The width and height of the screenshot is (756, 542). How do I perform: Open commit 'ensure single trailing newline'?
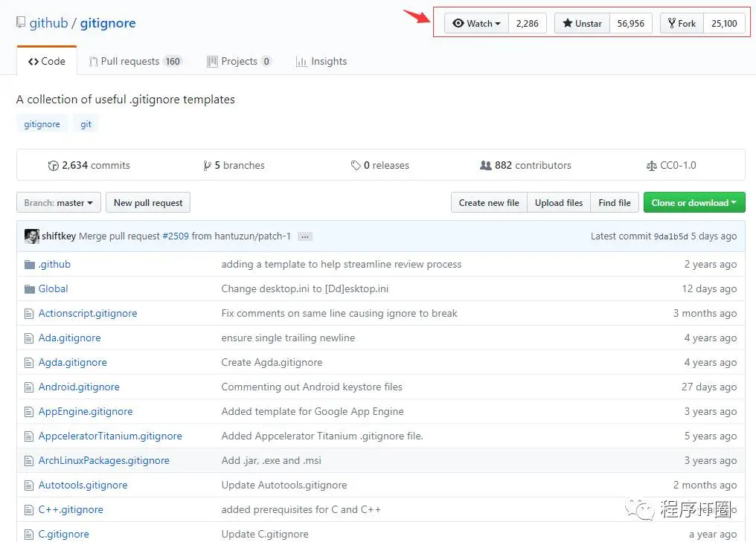[288, 338]
